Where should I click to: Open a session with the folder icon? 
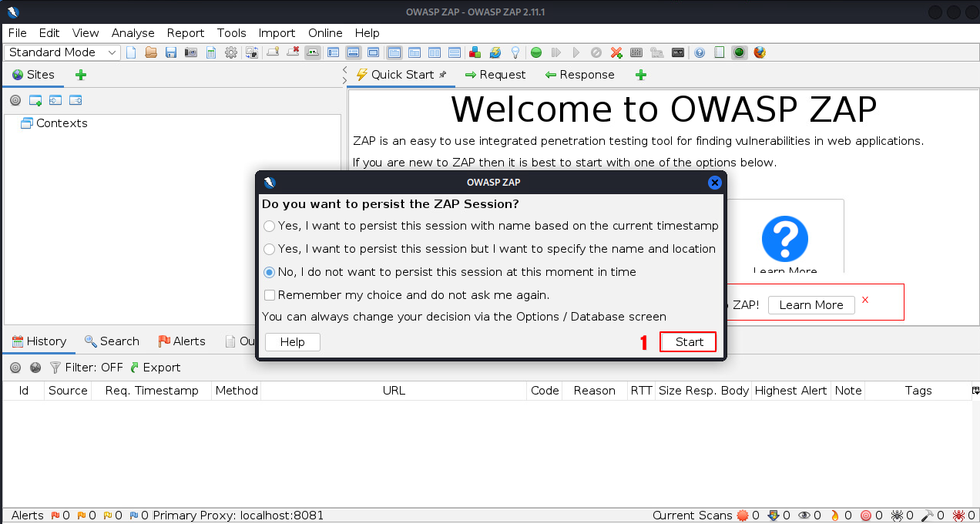pyautogui.click(x=151, y=52)
